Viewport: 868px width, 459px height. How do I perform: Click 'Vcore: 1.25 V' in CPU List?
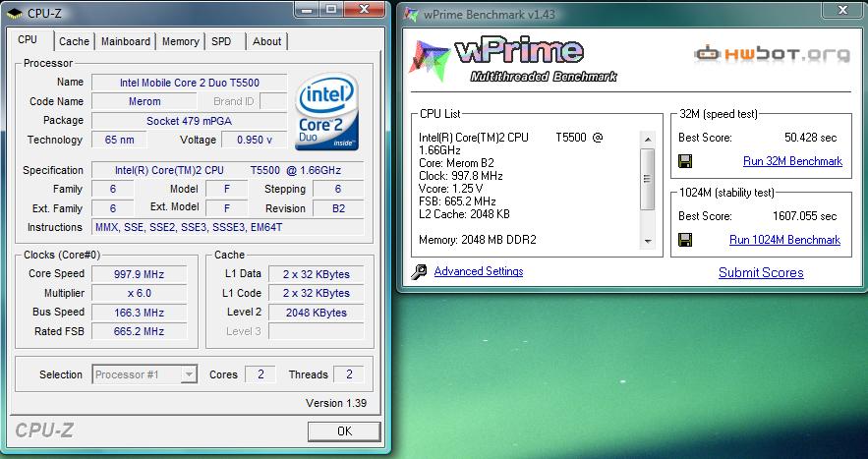[451, 189]
